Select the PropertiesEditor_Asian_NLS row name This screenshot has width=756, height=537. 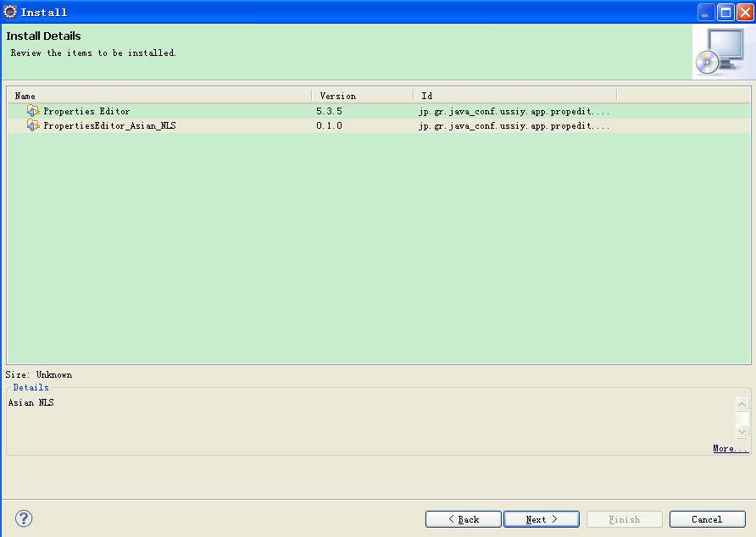(109, 126)
